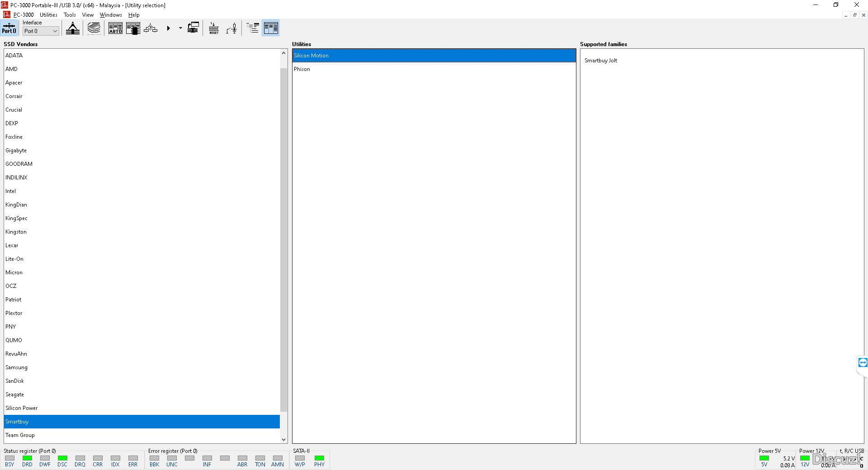Viewport: 868px width, 470px height.
Task: Select Patriot vendor
Action: pyautogui.click(x=142, y=300)
